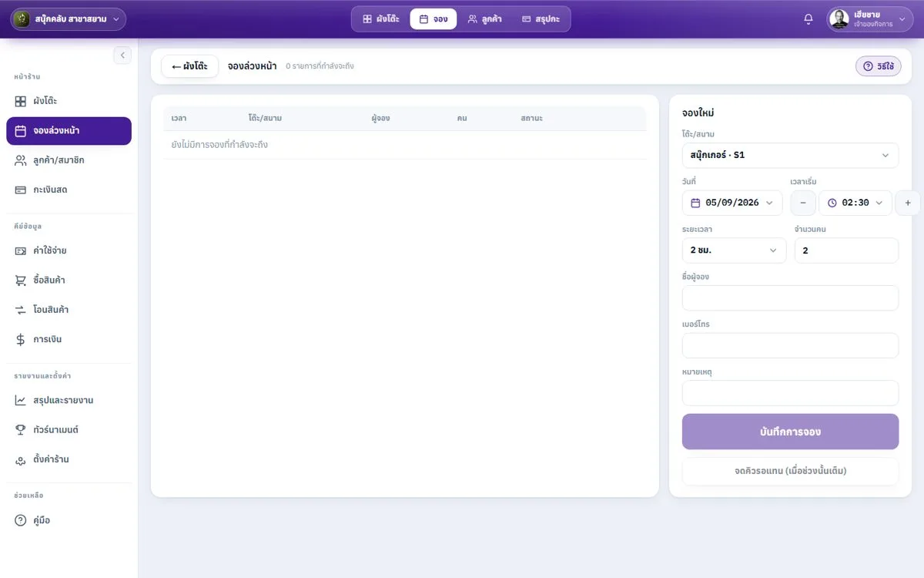Collapse the sidebar with the chevron button

(122, 55)
